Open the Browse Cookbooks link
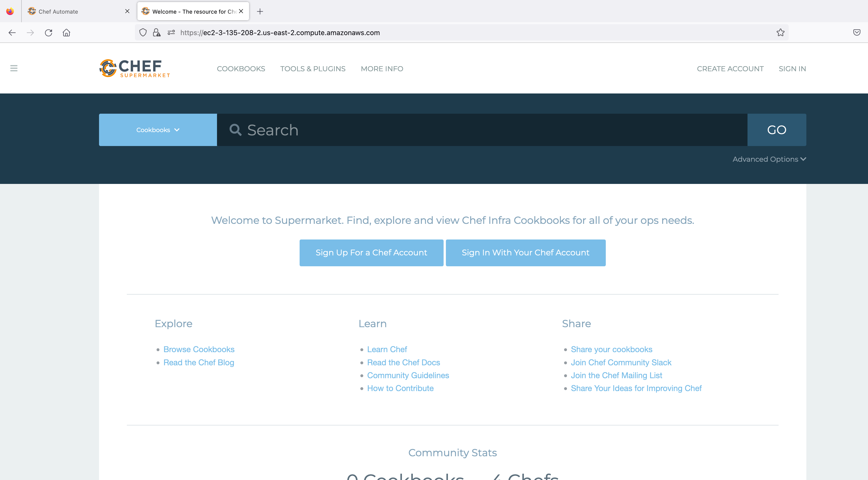 [x=199, y=349]
